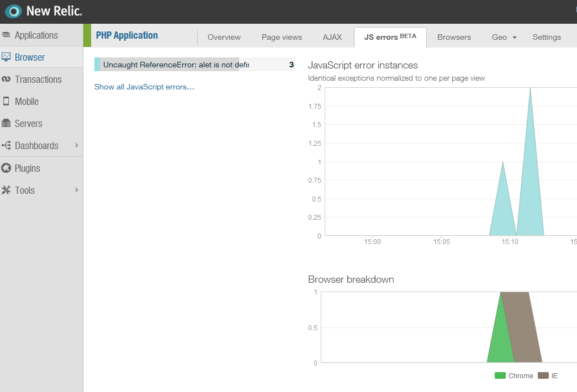
Task: Show all JavaScript errors link
Action: tap(144, 87)
